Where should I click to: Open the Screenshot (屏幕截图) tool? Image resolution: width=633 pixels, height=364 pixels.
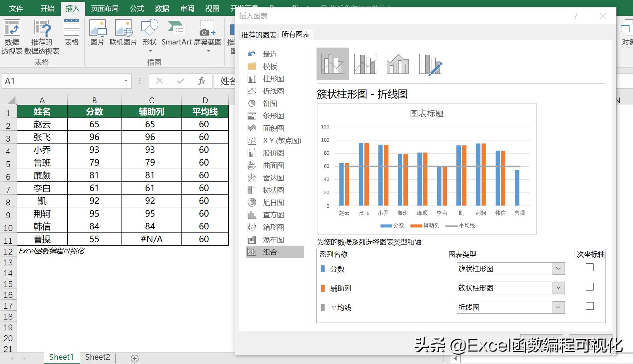pyautogui.click(x=208, y=36)
